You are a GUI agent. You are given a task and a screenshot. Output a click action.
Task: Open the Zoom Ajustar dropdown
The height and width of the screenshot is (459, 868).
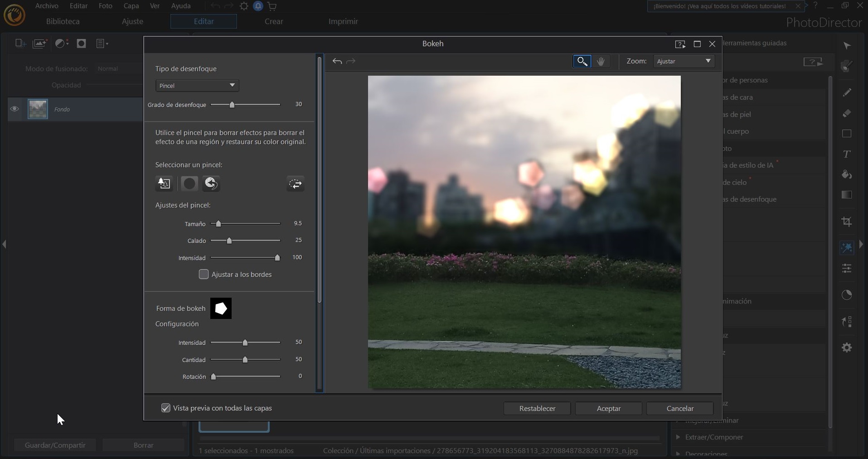click(683, 61)
